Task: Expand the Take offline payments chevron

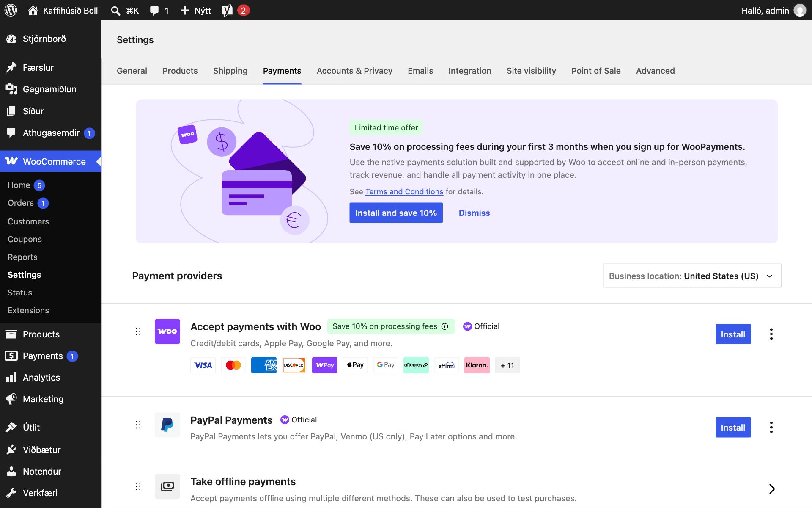Action: click(772, 489)
